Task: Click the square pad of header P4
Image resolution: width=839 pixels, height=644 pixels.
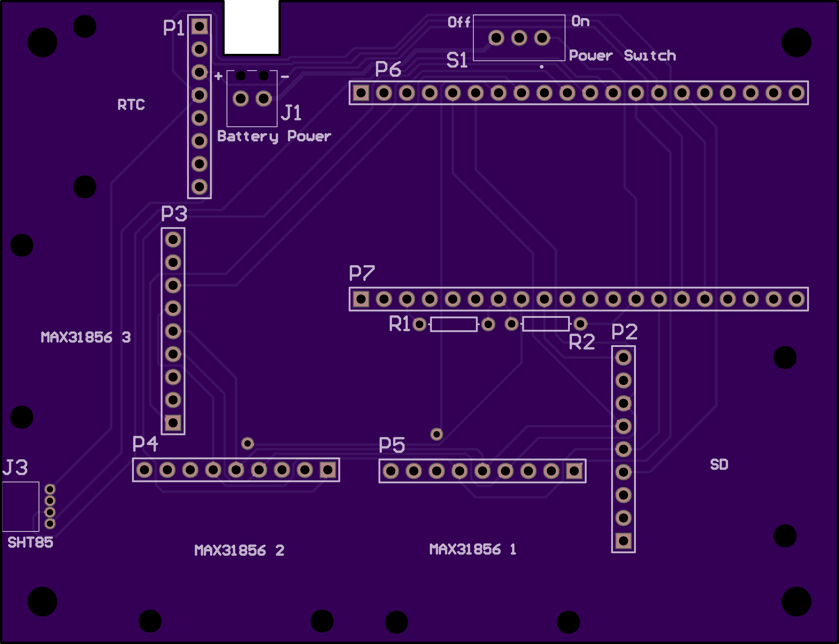Action: (x=328, y=470)
